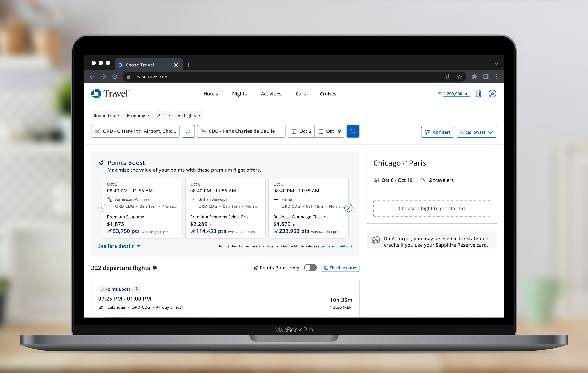The width and height of the screenshot is (588, 373).
Task: Show previous Points Boost offers with left arrow
Action: 102,208
